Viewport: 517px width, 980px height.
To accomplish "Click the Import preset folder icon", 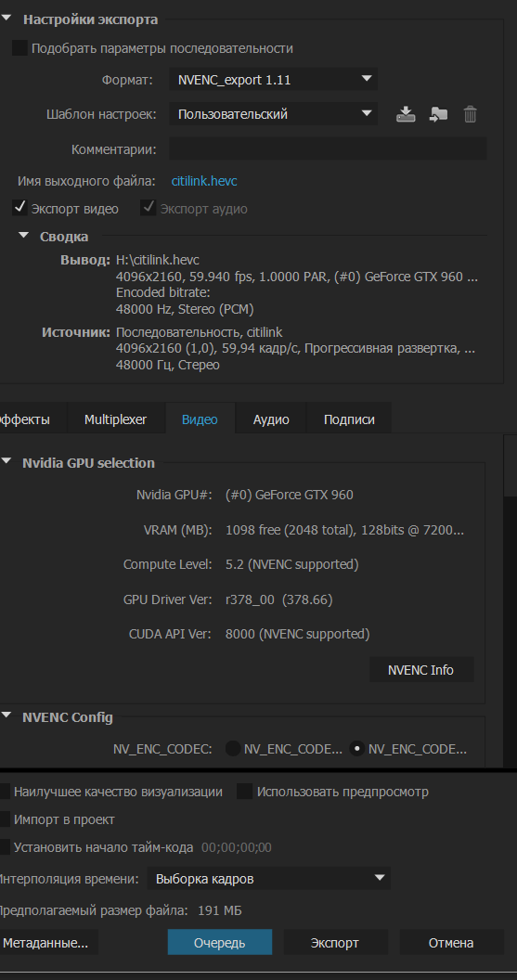I will pyautogui.click(x=438, y=114).
